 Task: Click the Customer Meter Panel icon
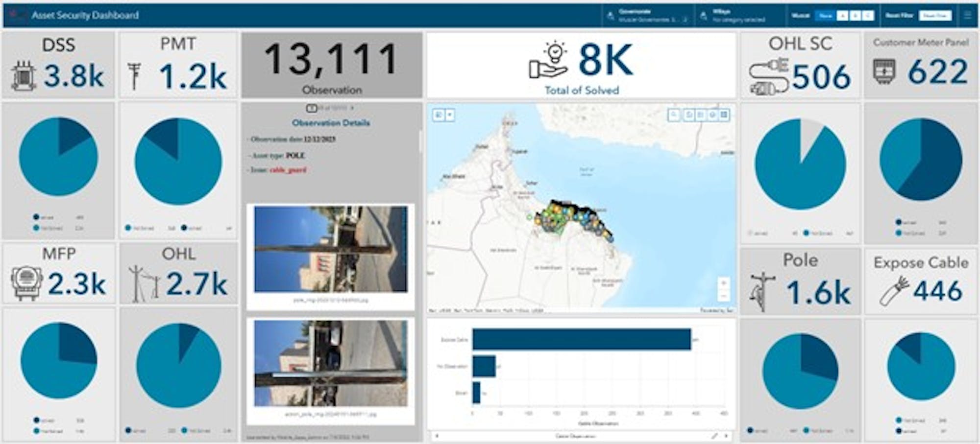884,71
